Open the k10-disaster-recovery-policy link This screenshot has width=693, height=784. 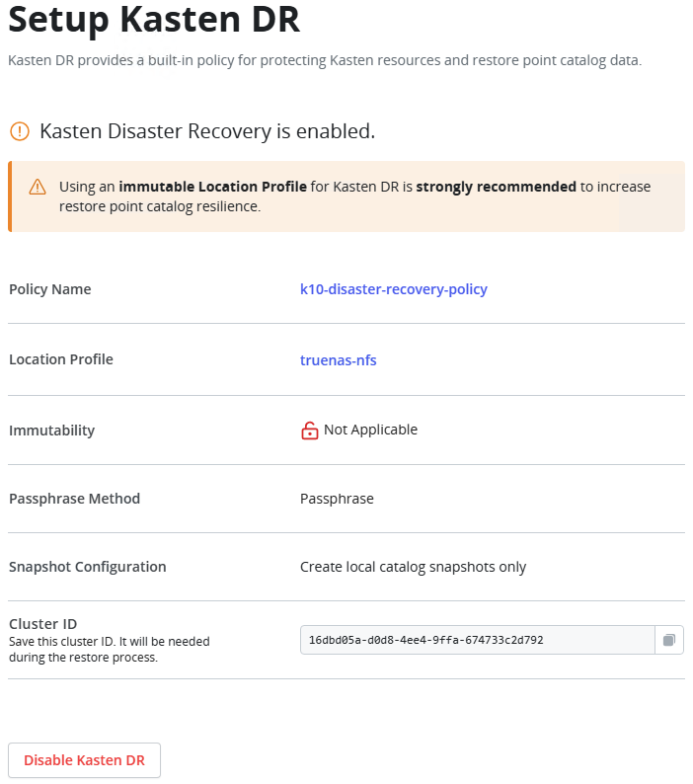394,289
